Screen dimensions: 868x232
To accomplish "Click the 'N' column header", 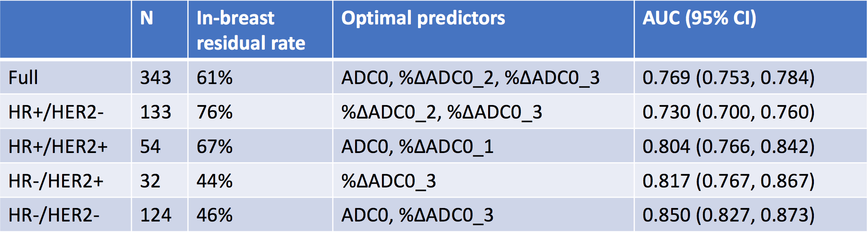I will 146,18.
